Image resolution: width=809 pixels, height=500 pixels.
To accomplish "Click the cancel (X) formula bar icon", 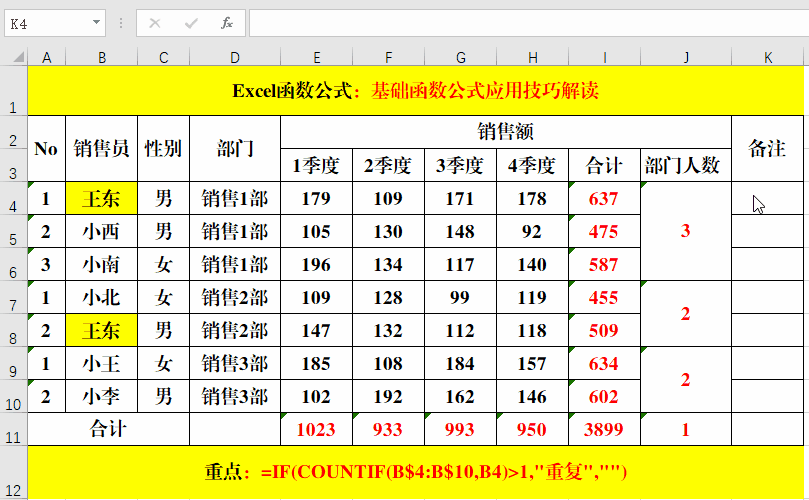I will click(155, 23).
